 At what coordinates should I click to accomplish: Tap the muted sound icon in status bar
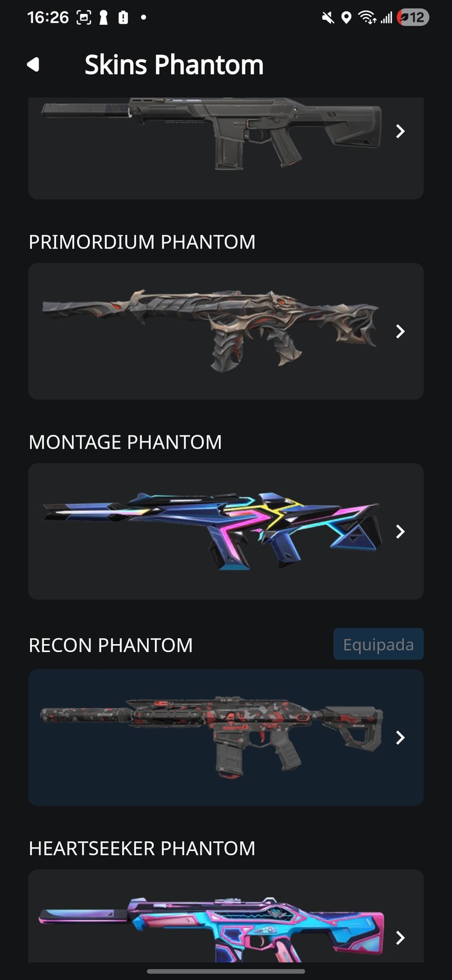(x=328, y=17)
